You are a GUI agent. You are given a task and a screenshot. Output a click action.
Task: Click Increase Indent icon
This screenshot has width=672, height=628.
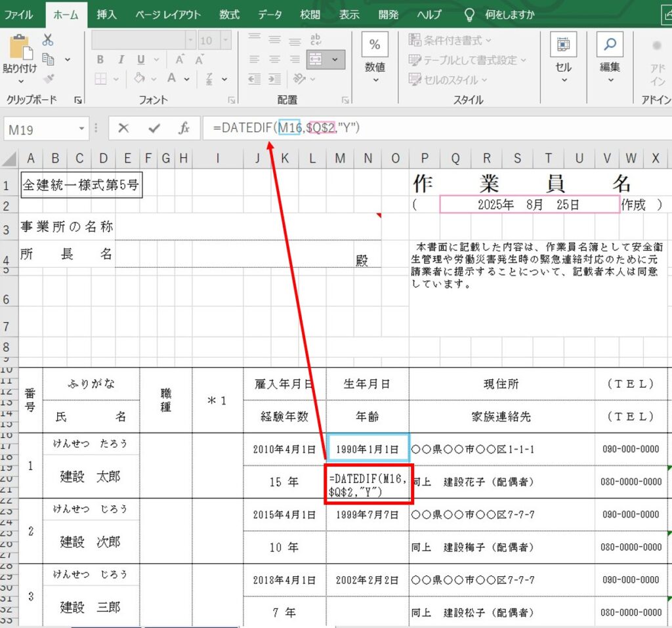[275, 79]
